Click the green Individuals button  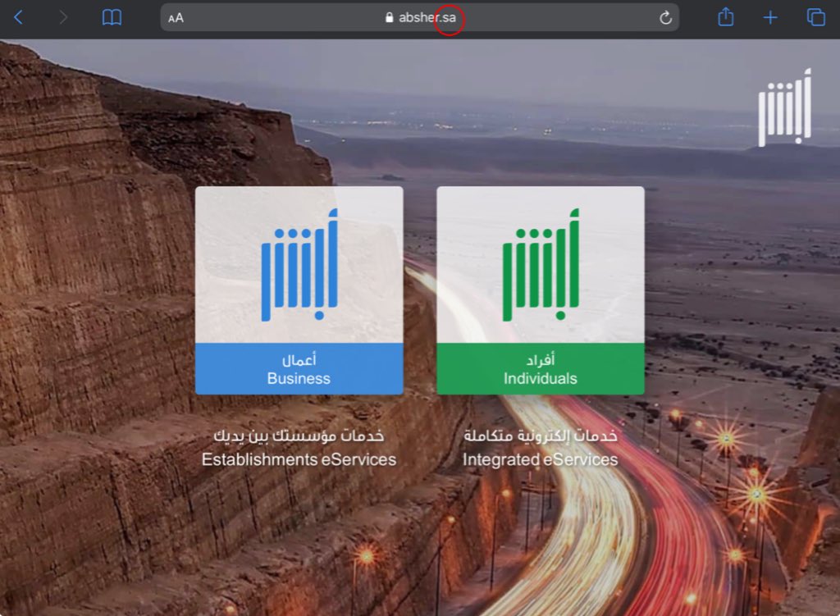[x=541, y=369]
